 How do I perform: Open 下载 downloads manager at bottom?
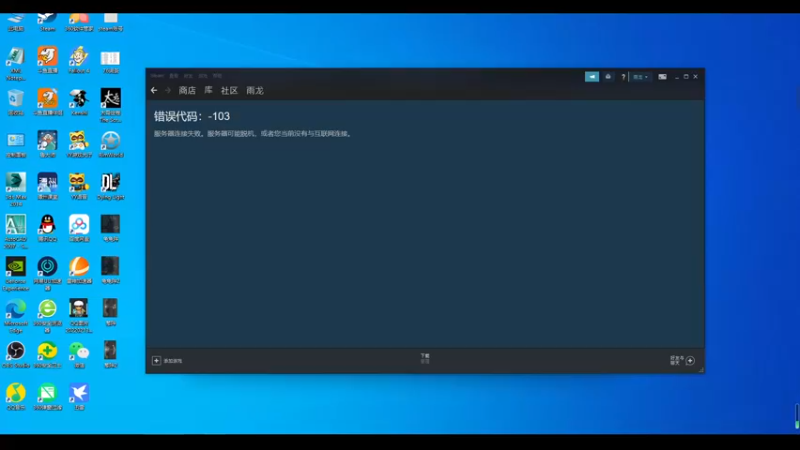[x=425, y=358]
